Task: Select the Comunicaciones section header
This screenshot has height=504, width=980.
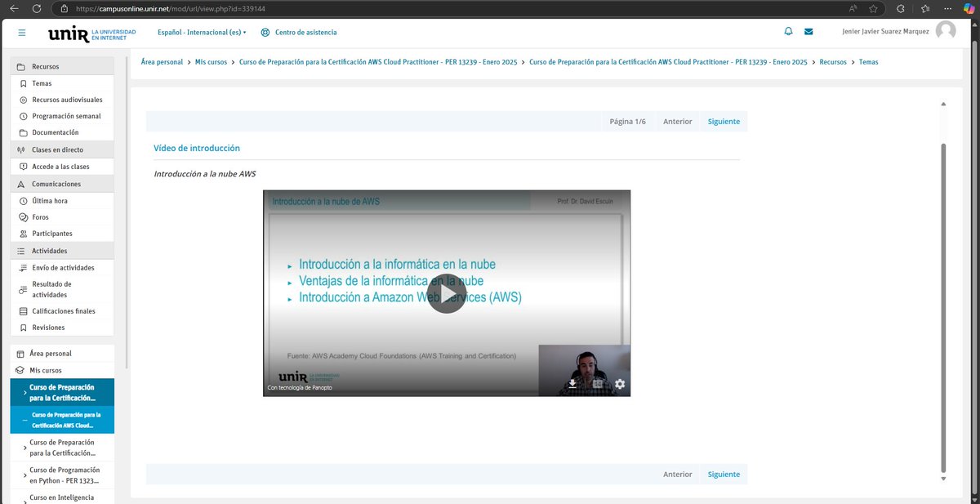Action: [x=64, y=184]
